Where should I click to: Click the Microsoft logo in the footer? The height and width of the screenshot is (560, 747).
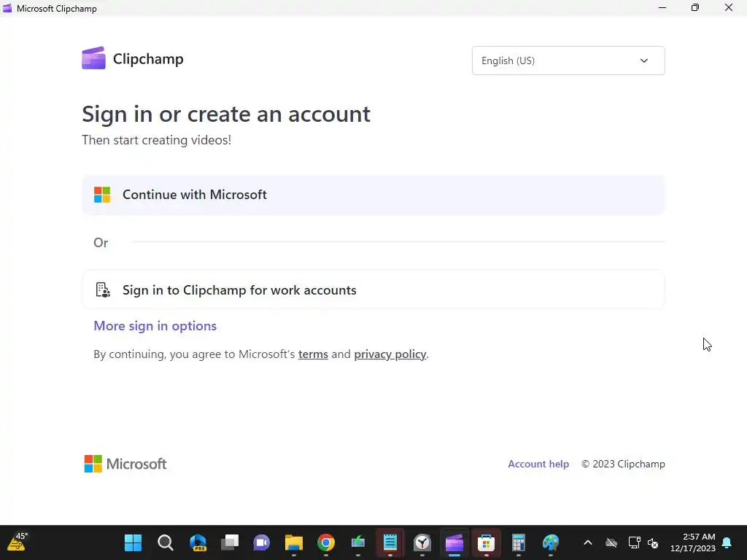[125, 464]
